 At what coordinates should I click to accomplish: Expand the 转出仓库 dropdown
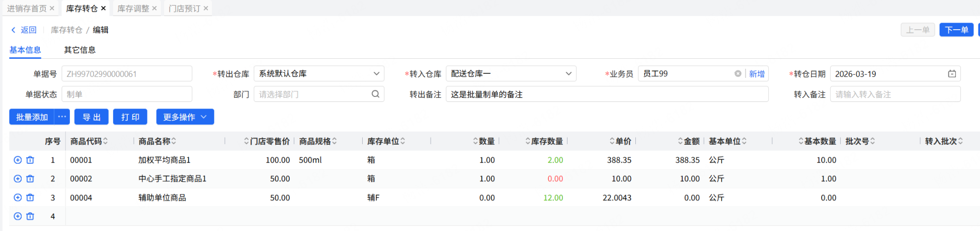point(376,74)
